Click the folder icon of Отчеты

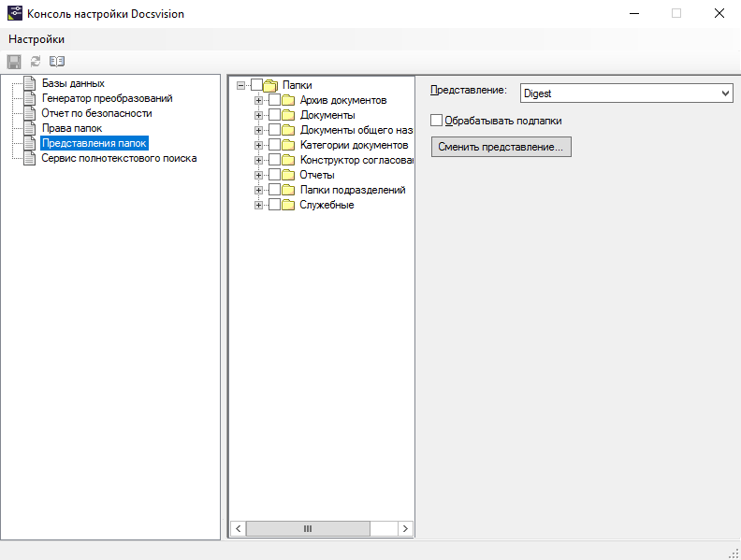(288, 175)
